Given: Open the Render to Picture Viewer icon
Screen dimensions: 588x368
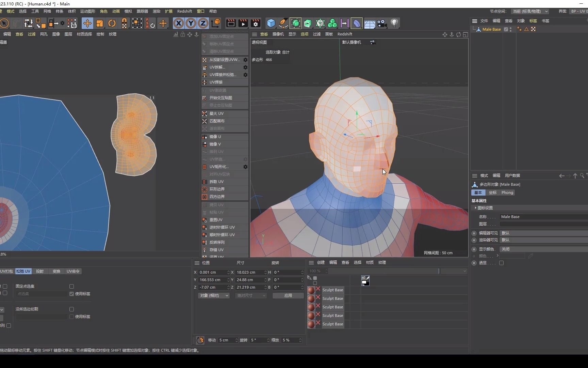Looking at the screenshot, I should coord(243,23).
